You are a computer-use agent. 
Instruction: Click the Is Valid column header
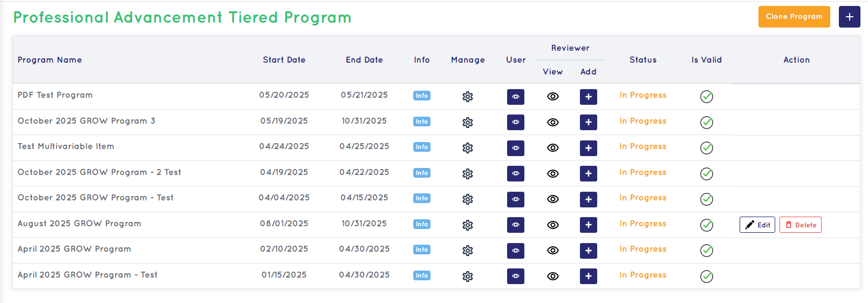click(707, 60)
